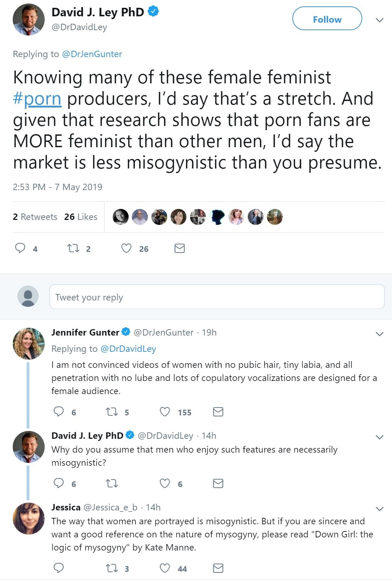This screenshot has height=581, width=392.
Task: Like the main David J. Ley tweet
Action: click(x=127, y=248)
